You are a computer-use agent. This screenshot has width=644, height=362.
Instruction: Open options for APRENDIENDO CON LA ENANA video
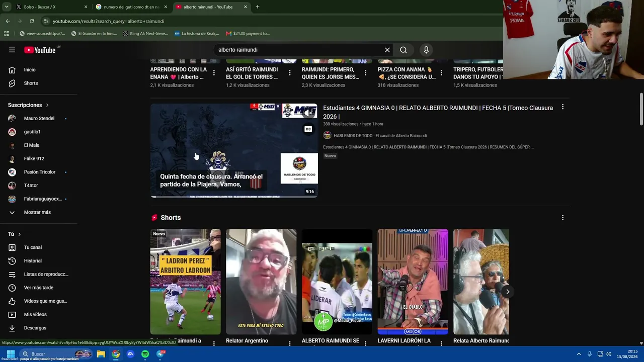214,73
